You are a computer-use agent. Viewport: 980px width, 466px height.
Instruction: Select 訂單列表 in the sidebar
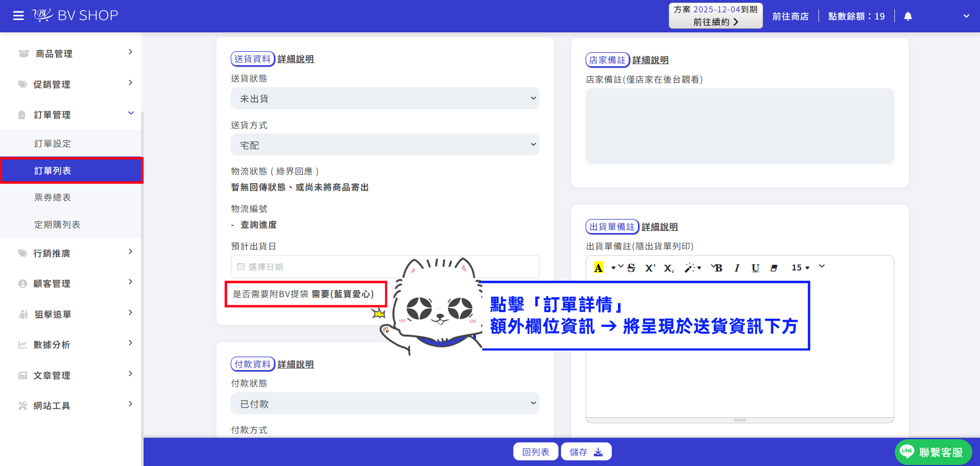click(x=71, y=170)
